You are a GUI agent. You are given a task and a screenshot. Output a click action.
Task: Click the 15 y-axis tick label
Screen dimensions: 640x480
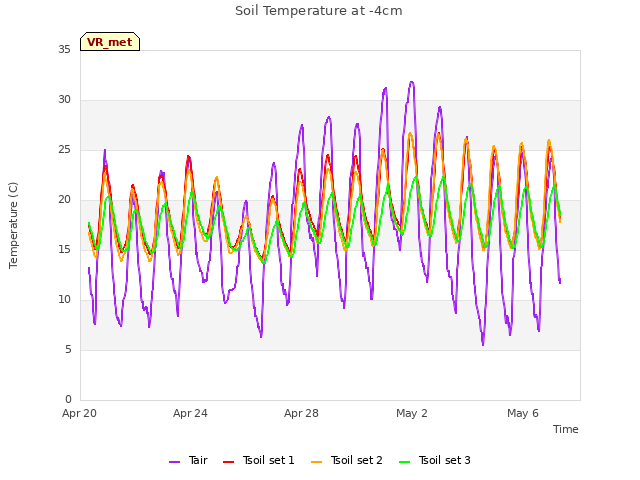point(64,249)
